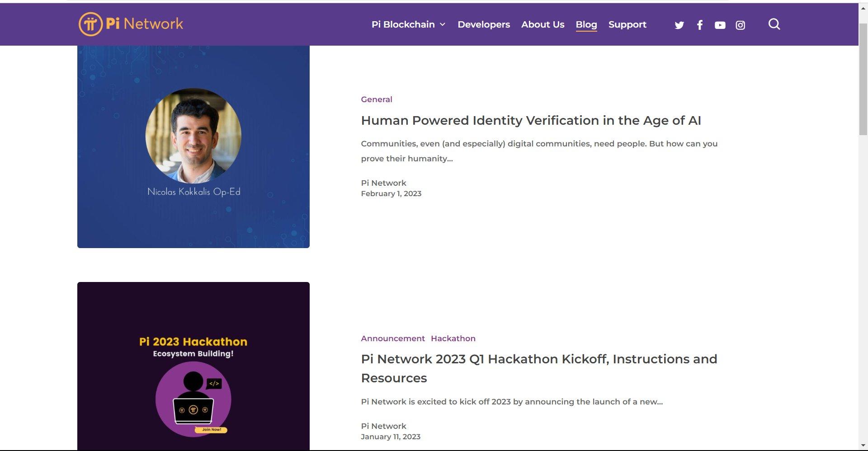Click the Hackathon category tag

(453, 338)
